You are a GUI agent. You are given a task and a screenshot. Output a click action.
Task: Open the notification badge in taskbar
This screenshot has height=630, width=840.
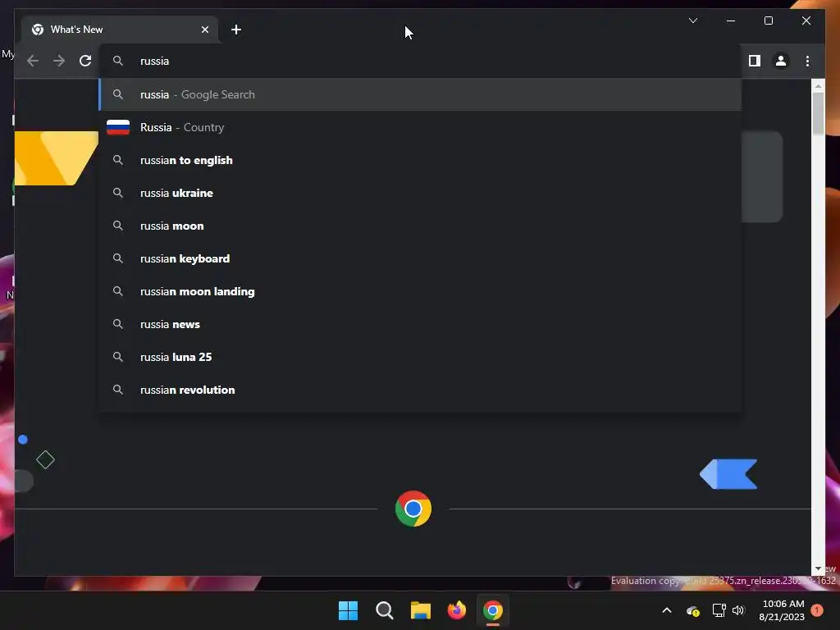pyautogui.click(x=817, y=610)
